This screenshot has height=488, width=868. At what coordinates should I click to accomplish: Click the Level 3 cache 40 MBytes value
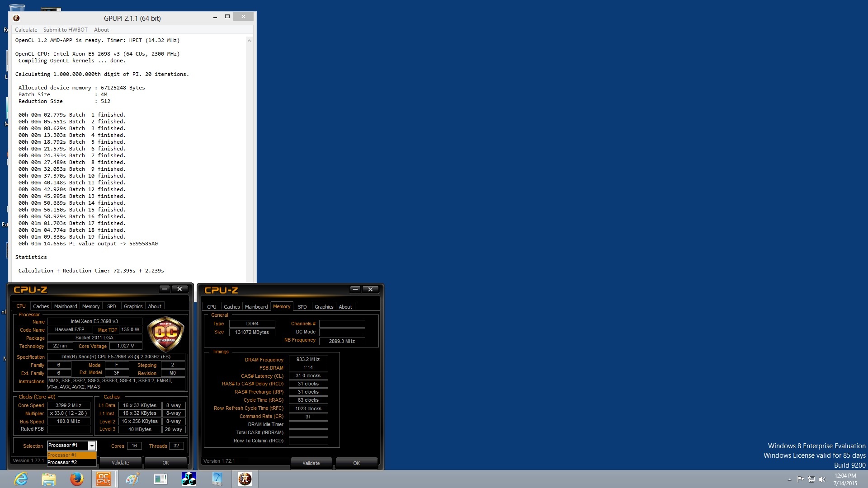tap(140, 429)
